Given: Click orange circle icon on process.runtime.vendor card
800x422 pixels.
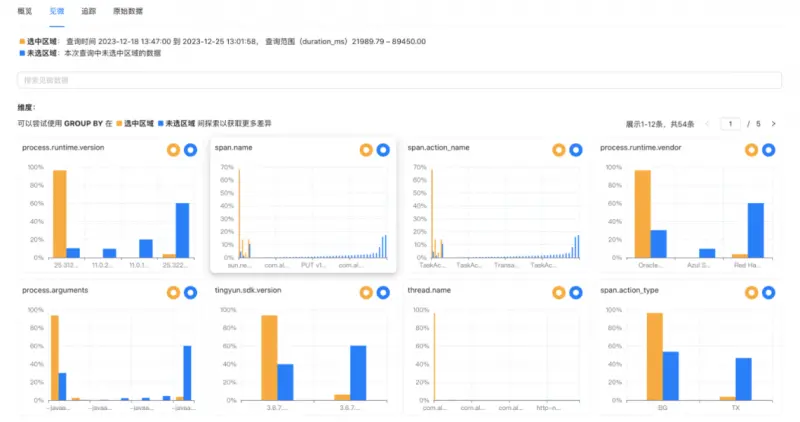Looking at the screenshot, I should (751, 150).
